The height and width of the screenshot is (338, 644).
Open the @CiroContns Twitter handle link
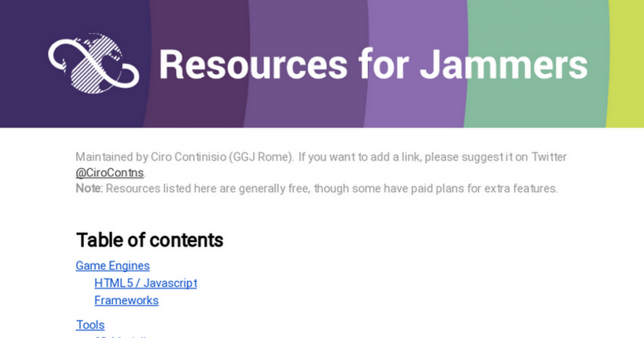point(109,173)
